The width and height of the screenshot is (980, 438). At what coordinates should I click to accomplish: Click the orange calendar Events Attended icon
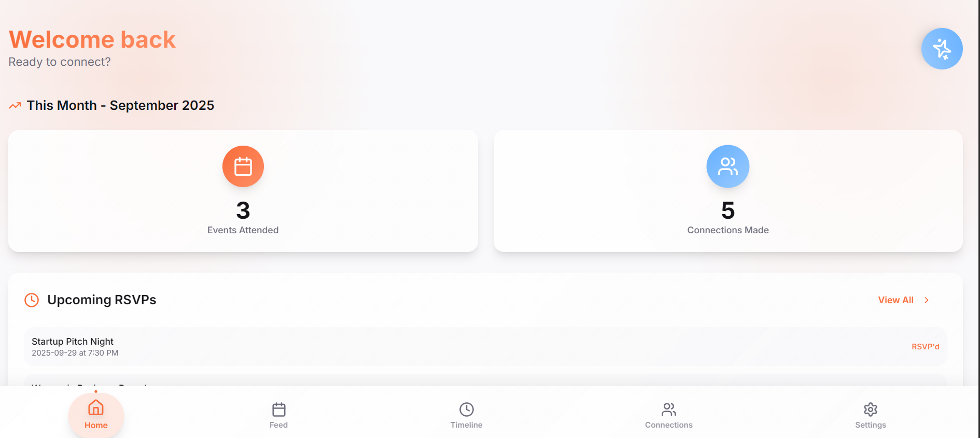tap(243, 166)
